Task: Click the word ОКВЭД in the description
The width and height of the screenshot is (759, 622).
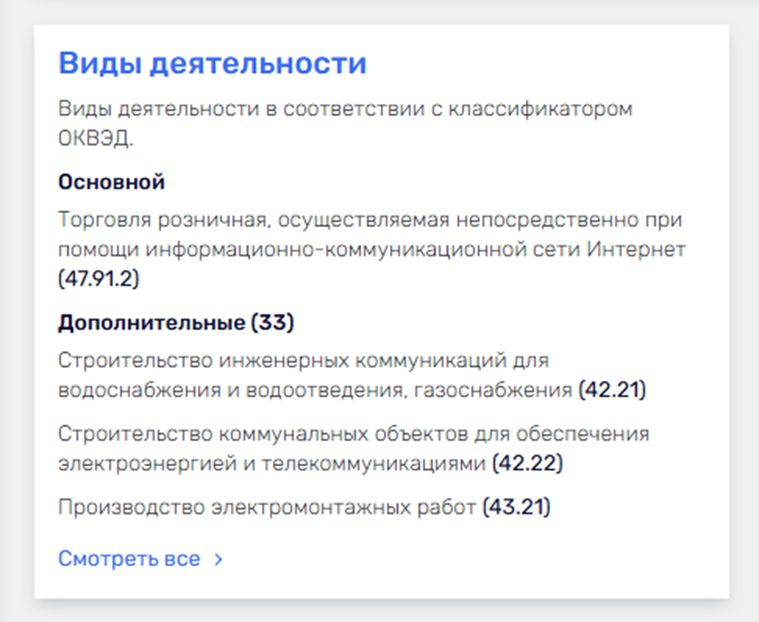Action: (x=96, y=138)
